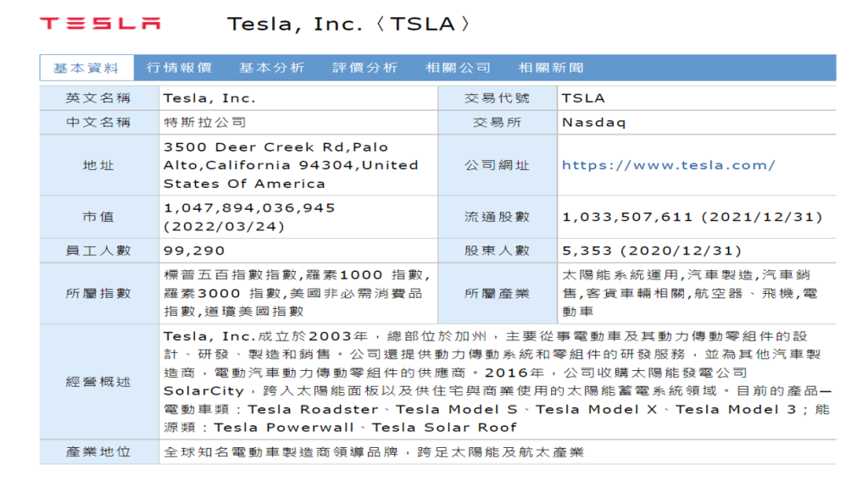The height and width of the screenshot is (481, 868).
Task: Select the market value 1,047,894,036,945 cell
Action: click(249, 207)
